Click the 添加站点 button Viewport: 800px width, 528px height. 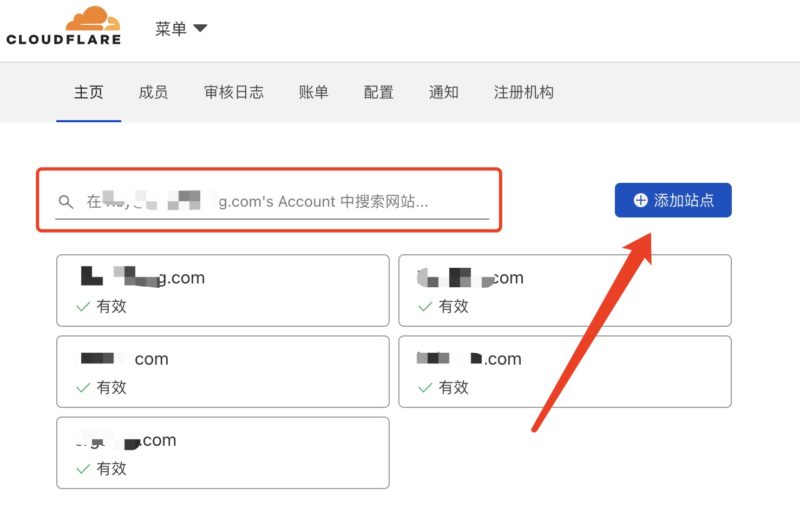pos(673,200)
